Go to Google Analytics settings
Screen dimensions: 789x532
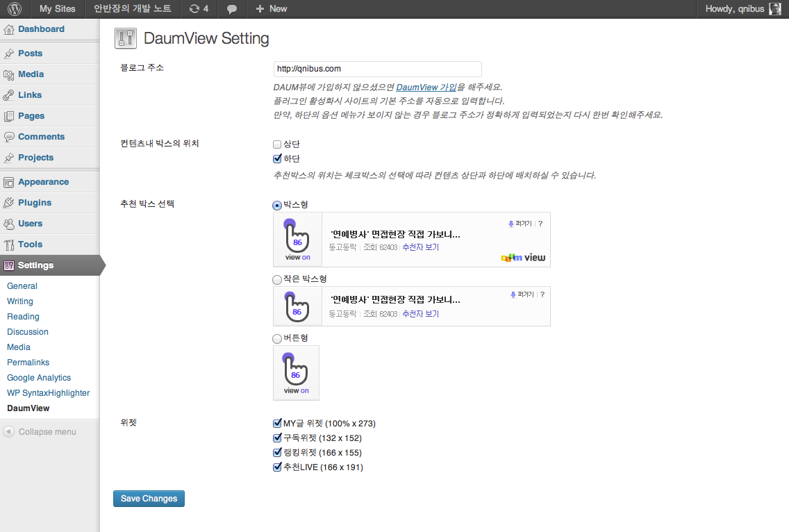tap(39, 378)
